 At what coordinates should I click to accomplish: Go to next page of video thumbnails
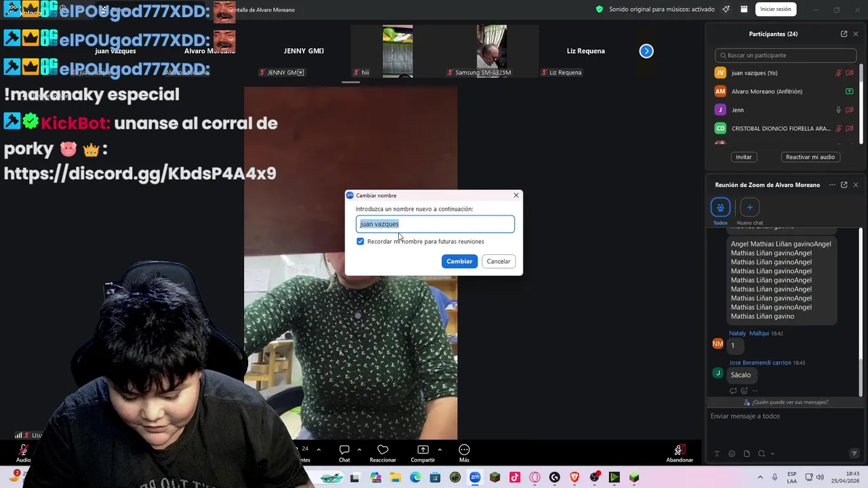[x=646, y=51]
